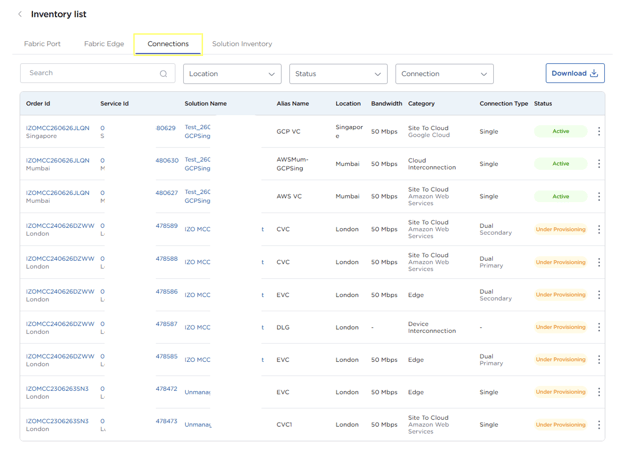Click the CVC1 alias name cell
This screenshot has height=458, width=622.
(284, 425)
